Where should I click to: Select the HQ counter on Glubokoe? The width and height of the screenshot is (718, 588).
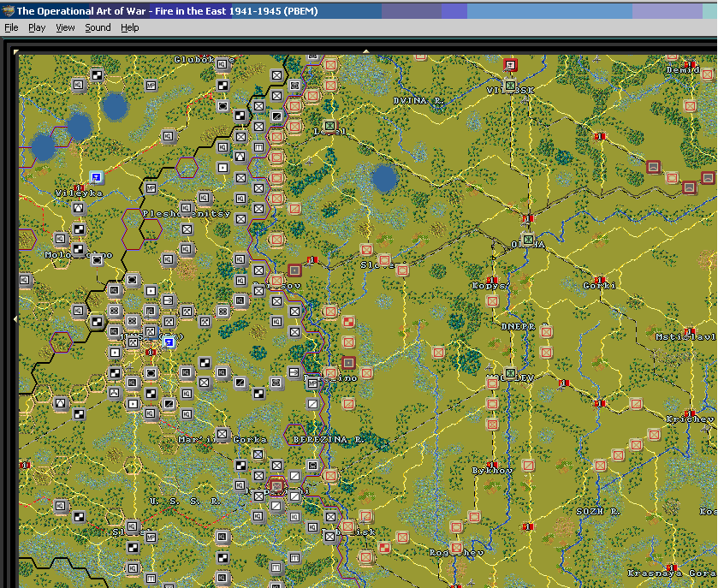pyautogui.click(x=223, y=64)
